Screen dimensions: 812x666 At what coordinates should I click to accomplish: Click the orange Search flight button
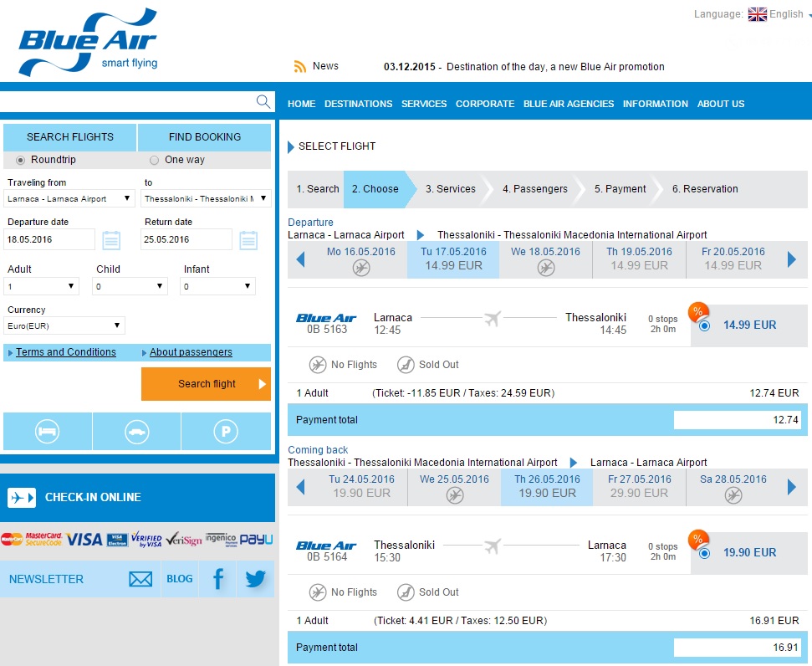206,384
